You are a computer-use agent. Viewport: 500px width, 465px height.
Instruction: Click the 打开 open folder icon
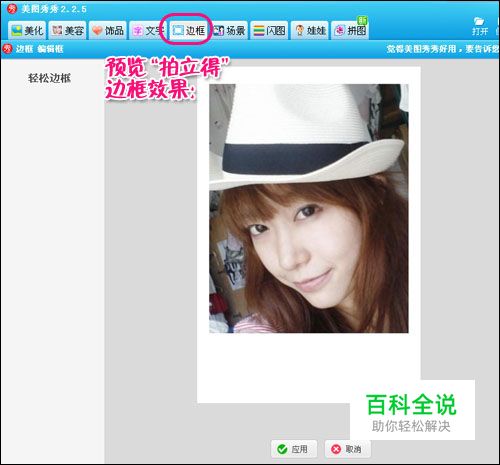click(x=480, y=27)
